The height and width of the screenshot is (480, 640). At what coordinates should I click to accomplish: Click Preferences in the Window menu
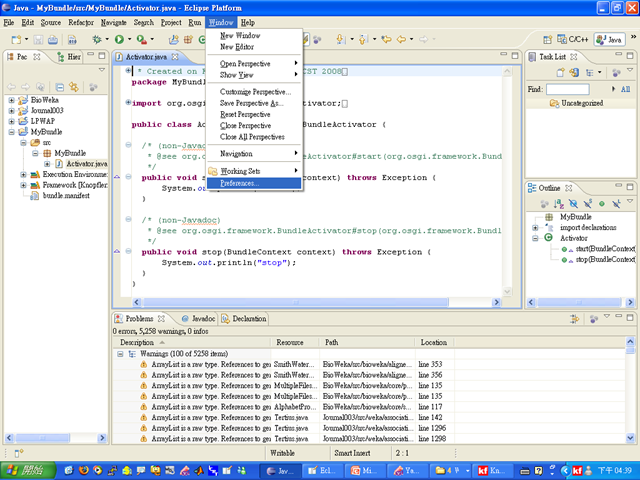click(239, 184)
